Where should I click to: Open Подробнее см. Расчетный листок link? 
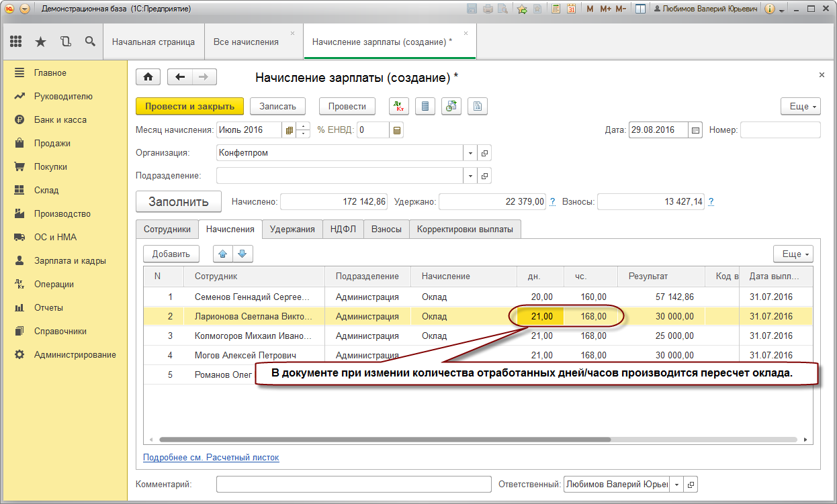click(211, 457)
